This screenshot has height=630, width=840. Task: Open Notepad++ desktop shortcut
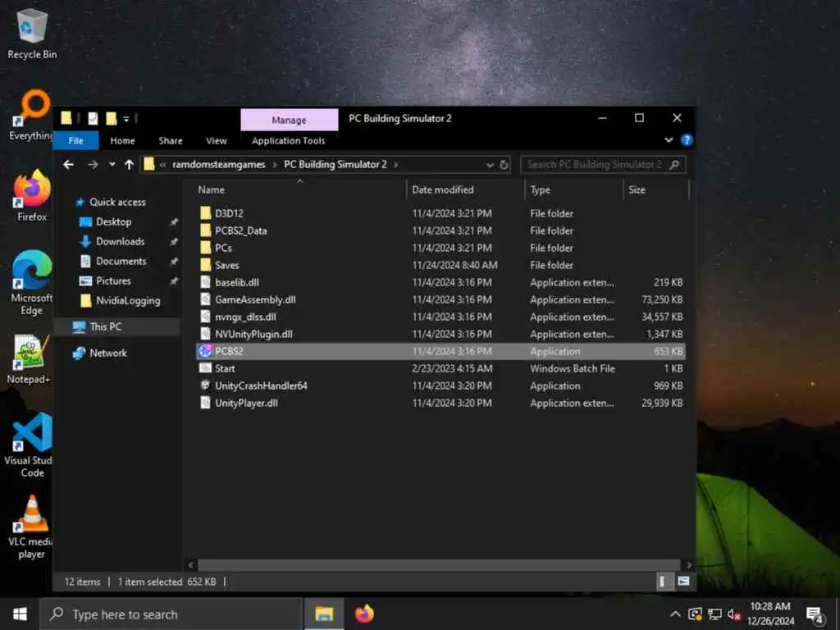pos(30,359)
